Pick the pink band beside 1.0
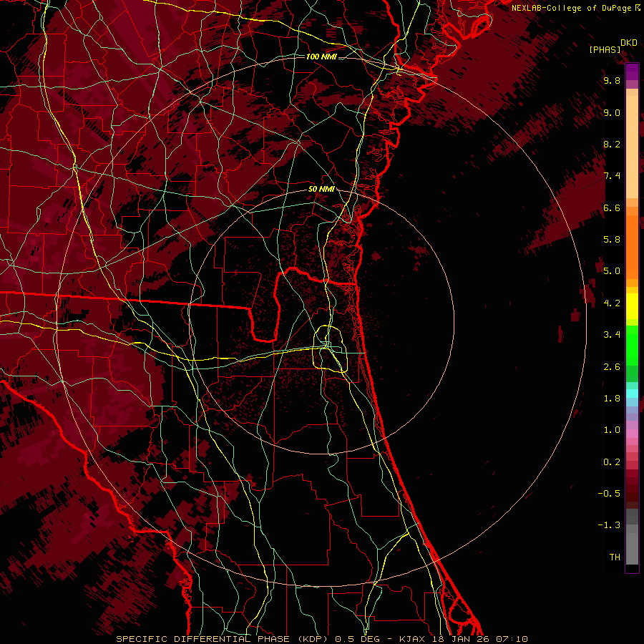Image resolution: width=644 pixels, height=644 pixels. 632,434
